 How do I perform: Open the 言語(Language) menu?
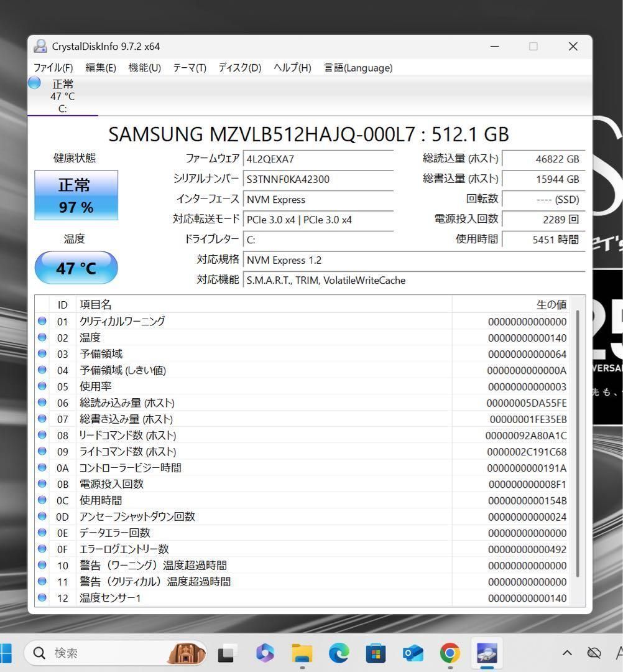358,68
